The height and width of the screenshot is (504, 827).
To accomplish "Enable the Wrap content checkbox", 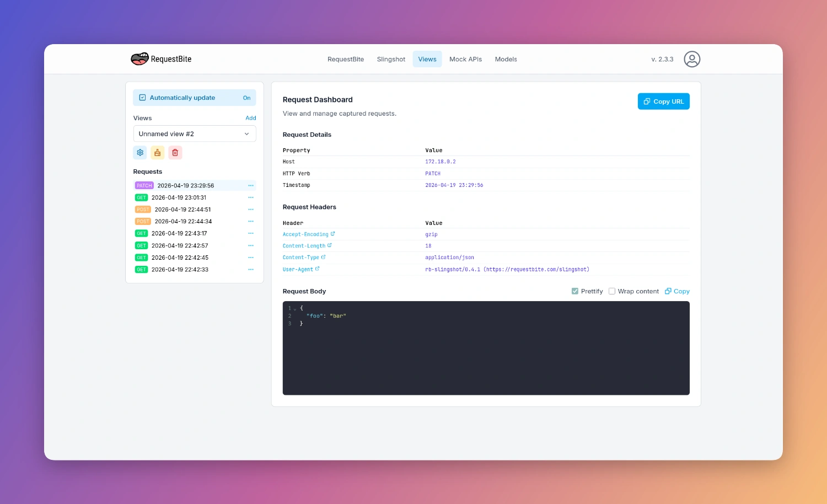I will pos(612,291).
